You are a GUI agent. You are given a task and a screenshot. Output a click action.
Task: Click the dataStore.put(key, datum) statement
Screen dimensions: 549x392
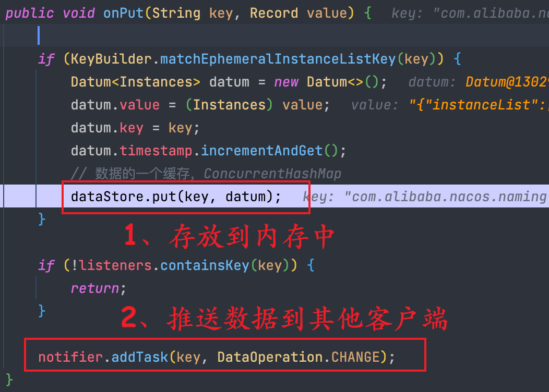176,197
